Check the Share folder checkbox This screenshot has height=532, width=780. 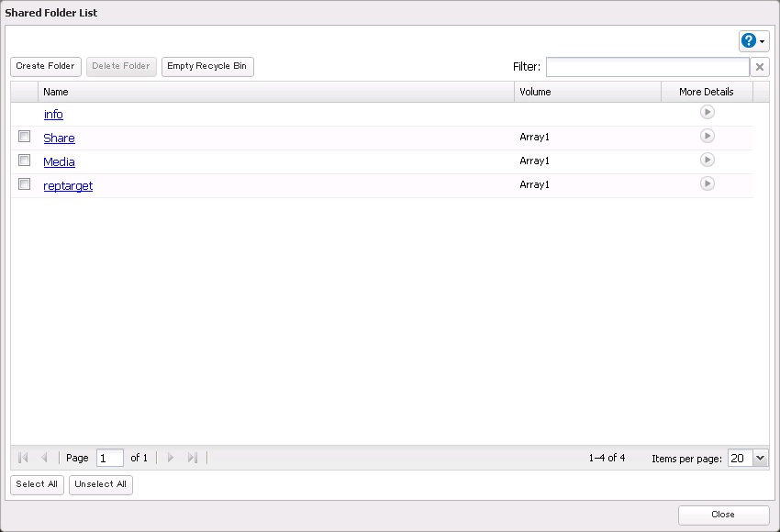[x=25, y=137]
